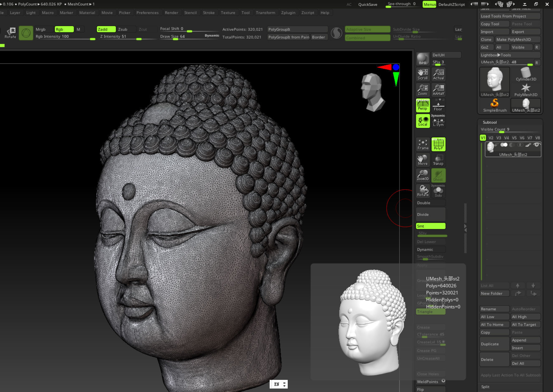This screenshot has height=392, width=553.
Task: Select the Scroll hand icon
Action: 423,74
